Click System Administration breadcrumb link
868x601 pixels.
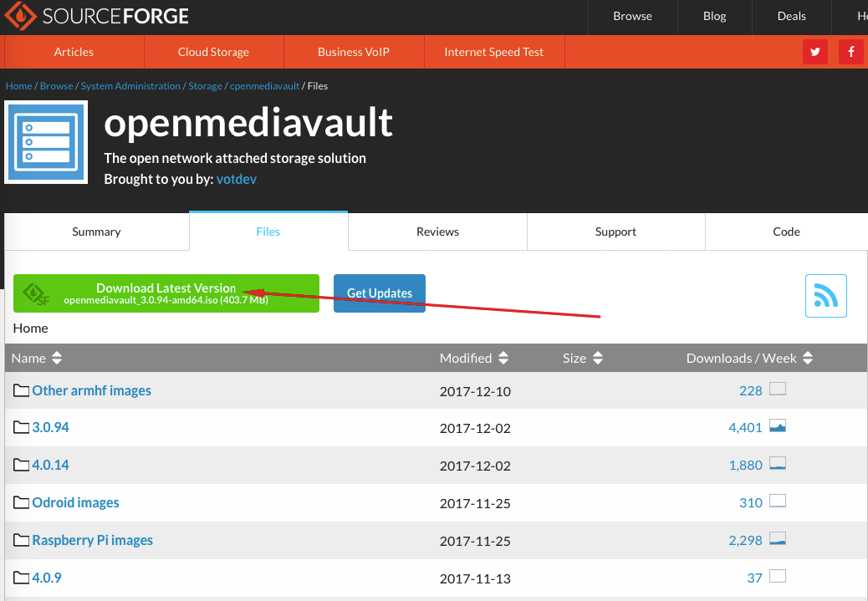coord(130,86)
